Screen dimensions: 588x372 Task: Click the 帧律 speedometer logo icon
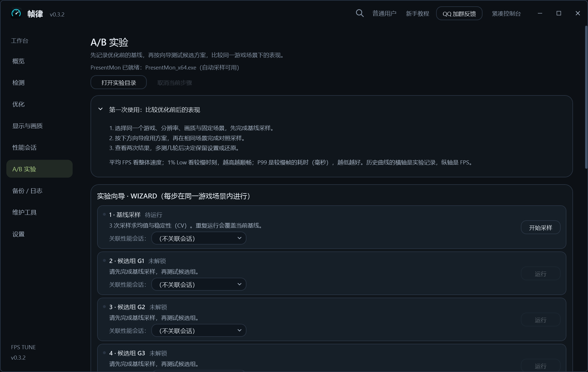click(16, 13)
